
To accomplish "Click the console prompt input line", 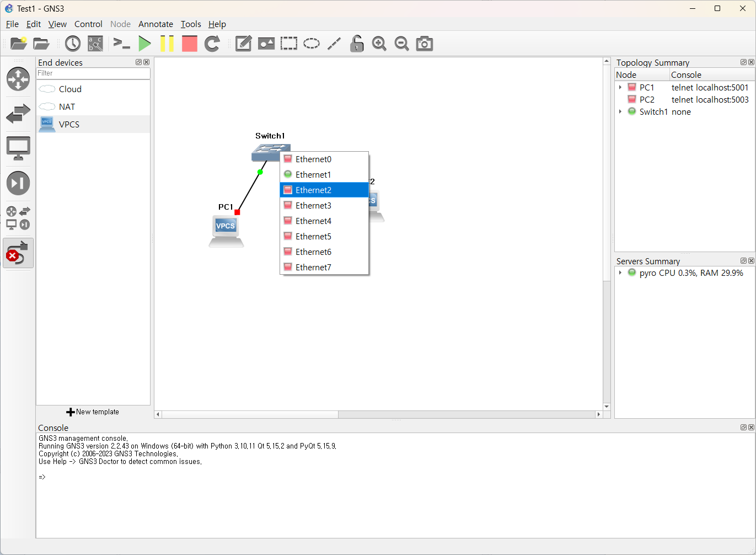I will 395,477.
